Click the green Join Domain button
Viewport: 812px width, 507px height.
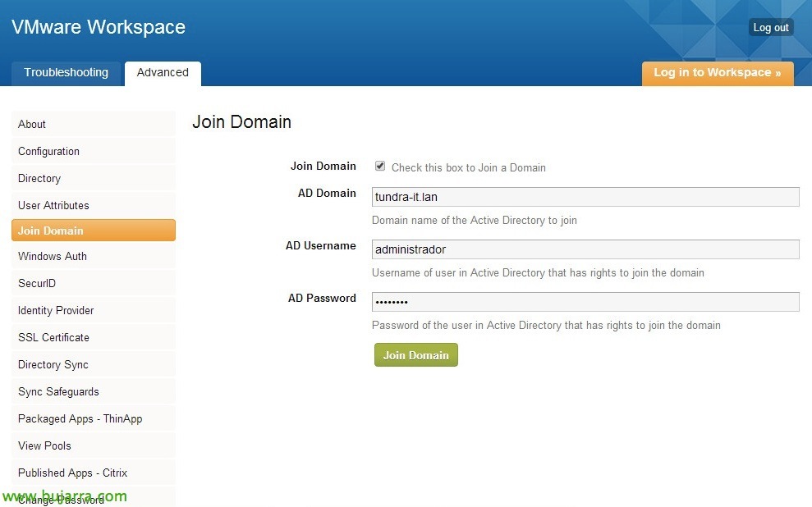click(x=415, y=355)
